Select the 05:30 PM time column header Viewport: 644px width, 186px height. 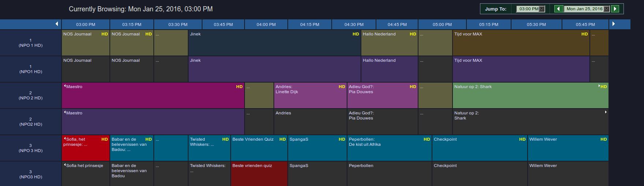click(x=536, y=24)
